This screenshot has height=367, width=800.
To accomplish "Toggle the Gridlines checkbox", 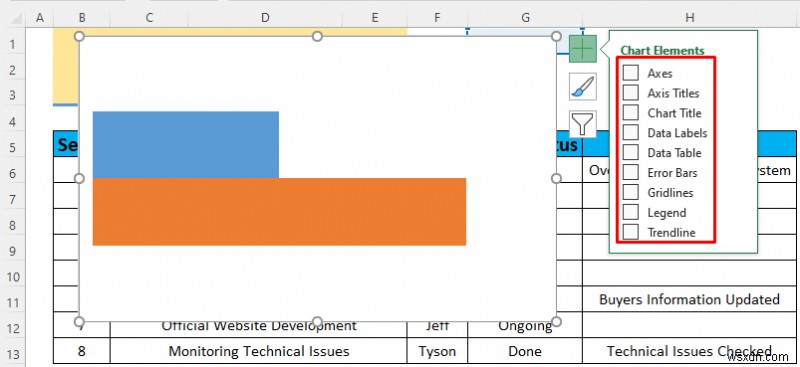I will click(631, 192).
